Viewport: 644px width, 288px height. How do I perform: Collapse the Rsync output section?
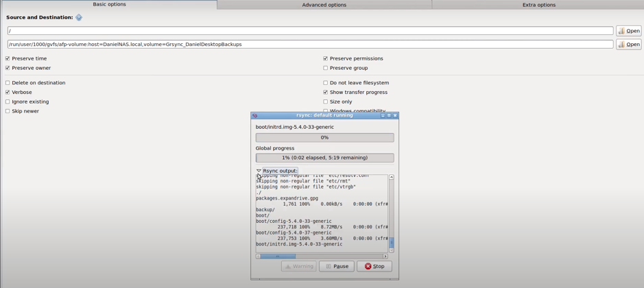click(x=259, y=171)
